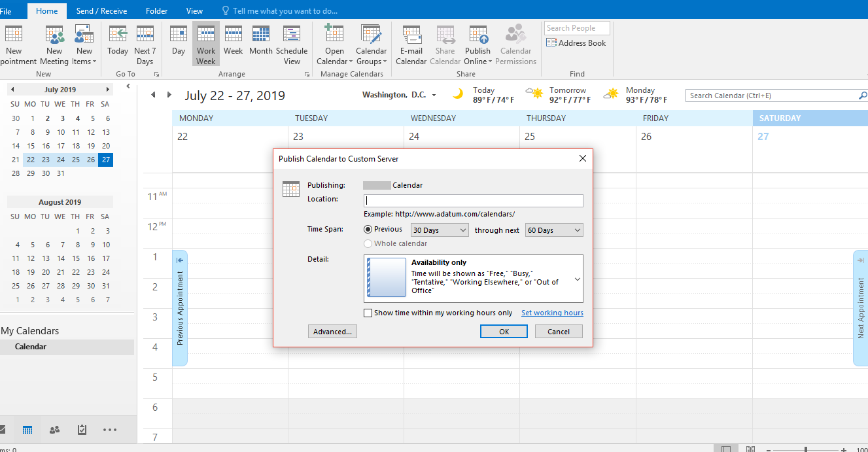Open the Washington, D.C. weather location dropdown
This screenshot has width=868, height=452.
(434, 96)
